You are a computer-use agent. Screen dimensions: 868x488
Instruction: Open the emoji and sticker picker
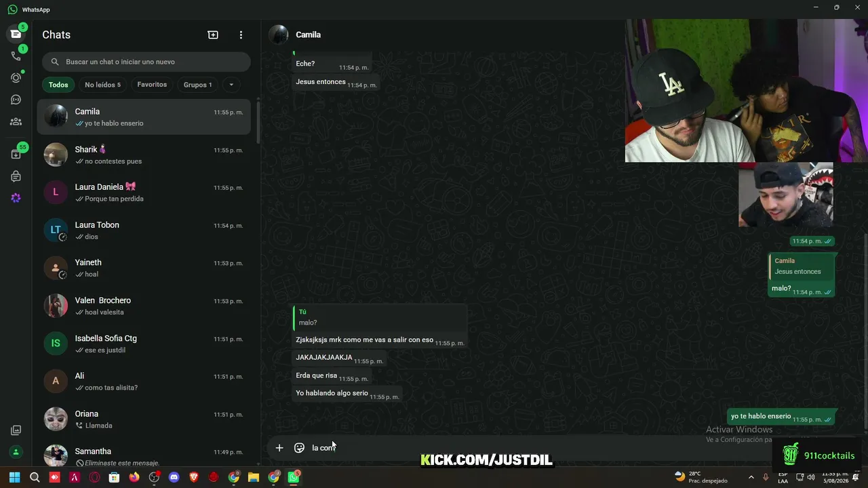pos(299,447)
